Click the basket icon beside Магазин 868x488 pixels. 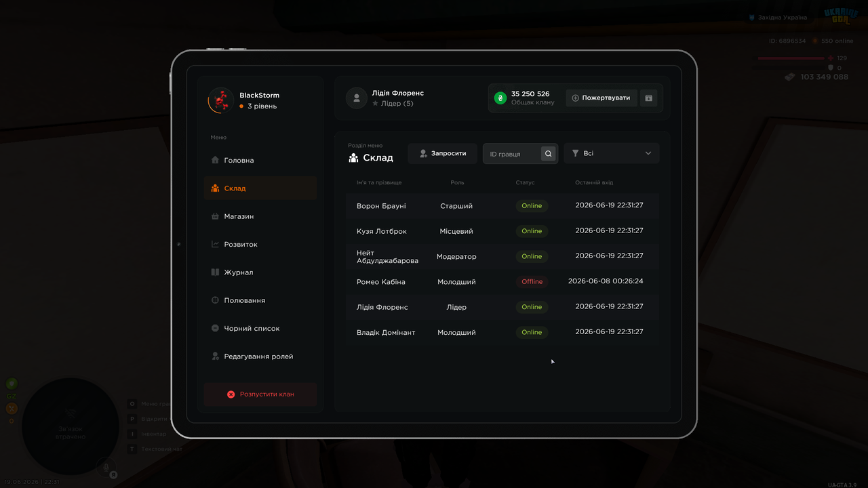tap(215, 216)
